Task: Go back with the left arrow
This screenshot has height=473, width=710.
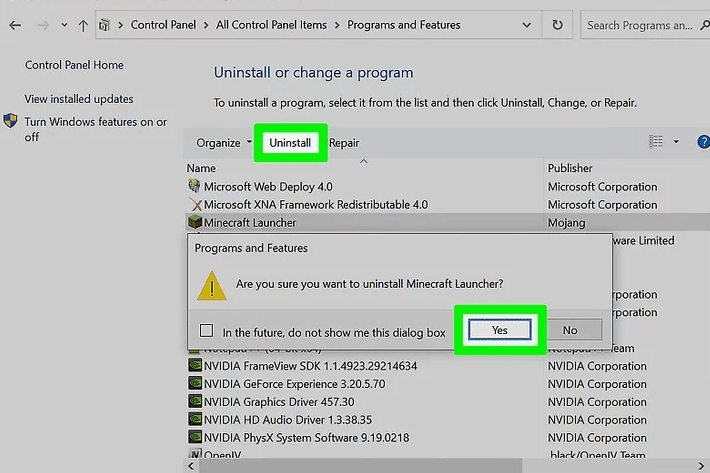Action: (15, 25)
